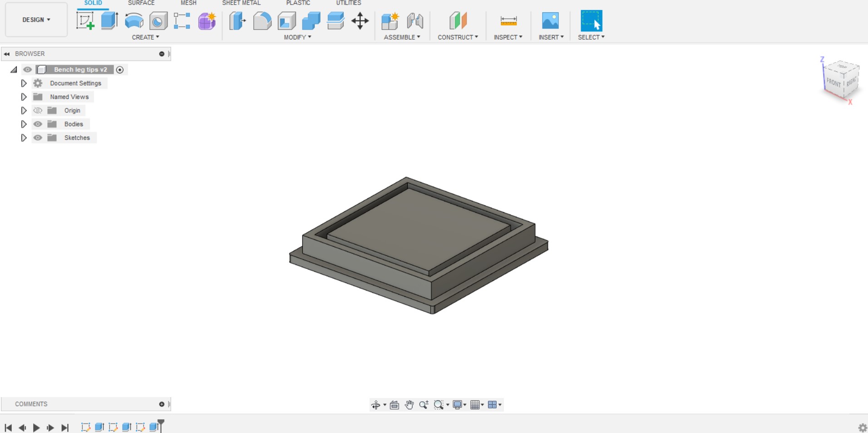The width and height of the screenshot is (868, 433).
Task: Open the Select dropdown menu
Action: pyautogui.click(x=591, y=37)
